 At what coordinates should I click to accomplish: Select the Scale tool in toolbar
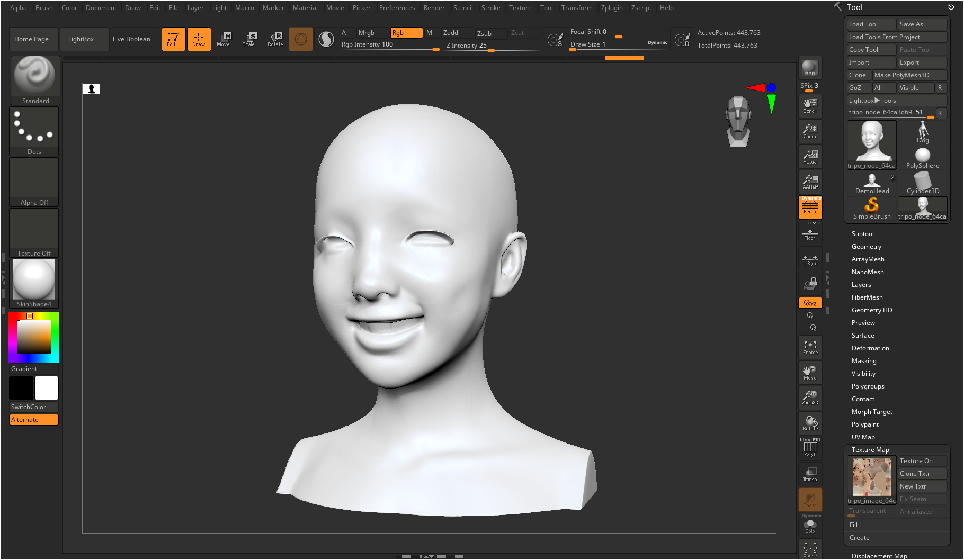pos(249,39)
